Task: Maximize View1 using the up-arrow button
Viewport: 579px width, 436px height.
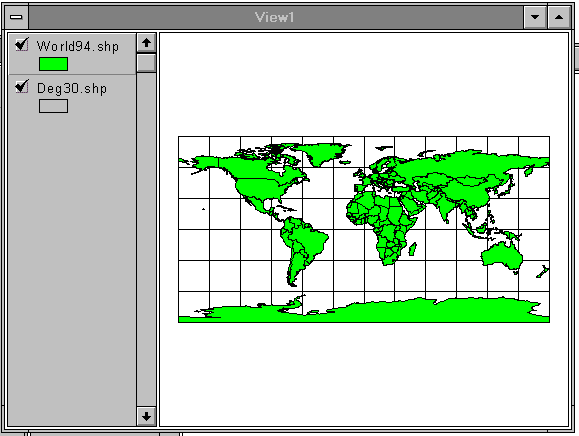Action: point(559,17)
